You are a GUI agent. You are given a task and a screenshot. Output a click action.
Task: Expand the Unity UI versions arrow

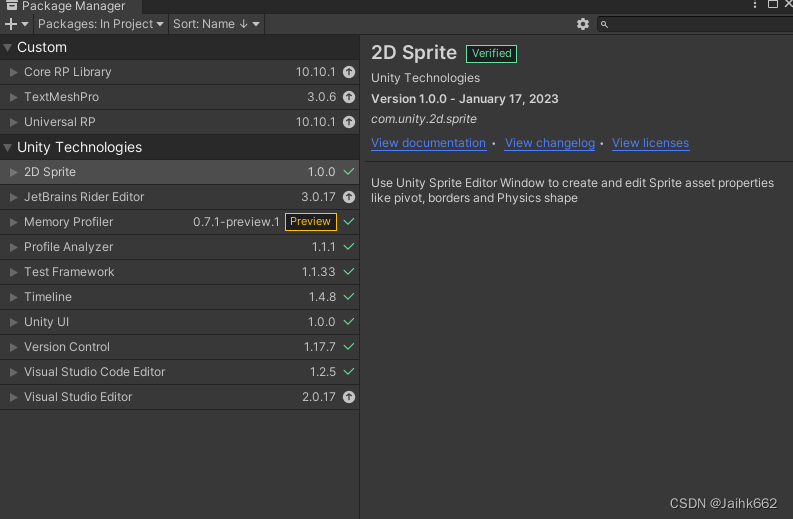pos(14,322)
